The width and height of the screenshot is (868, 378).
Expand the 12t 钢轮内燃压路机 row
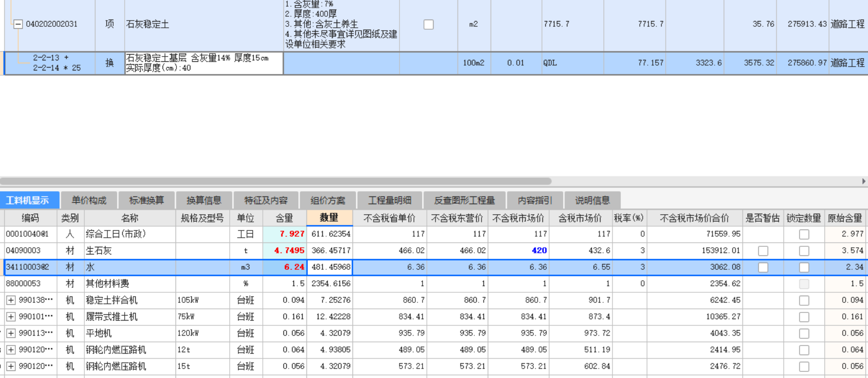point(11,350)
